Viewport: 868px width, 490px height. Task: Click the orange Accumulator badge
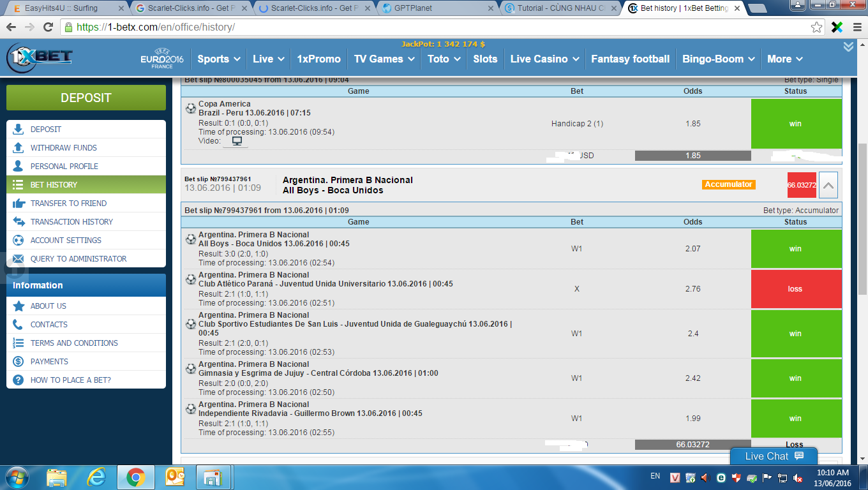[728, 184]
